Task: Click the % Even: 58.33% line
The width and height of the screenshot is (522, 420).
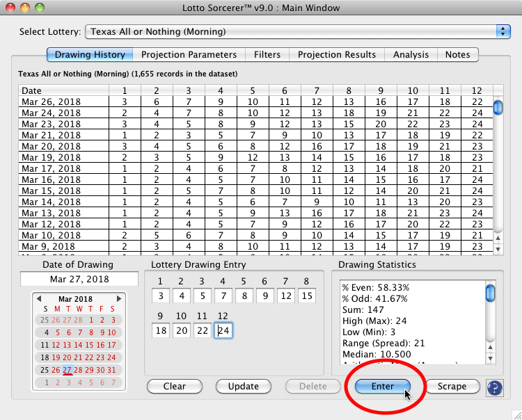Action: (376, 287)
